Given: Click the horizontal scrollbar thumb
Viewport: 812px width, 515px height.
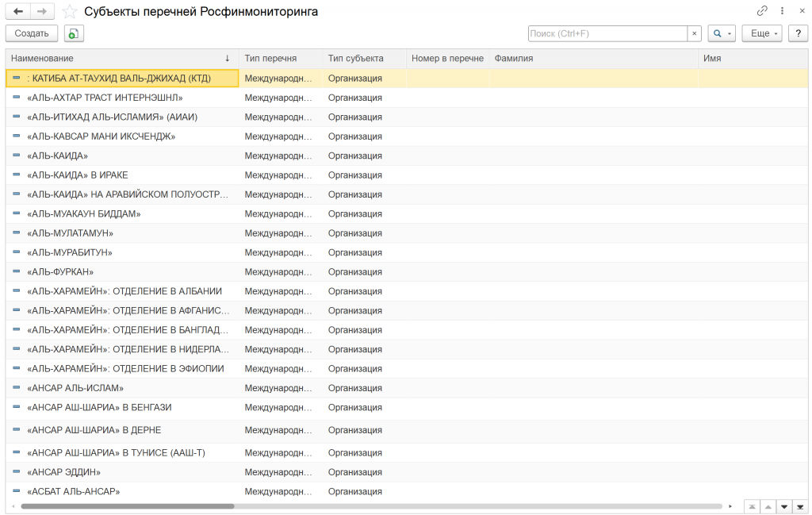Looking at the screenshot, I should tap(128, 506).
